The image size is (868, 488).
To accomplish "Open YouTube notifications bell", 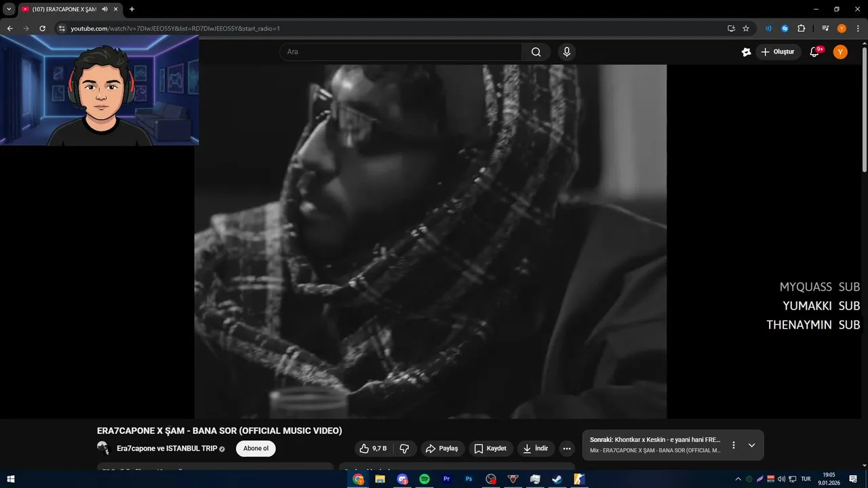I will click(815, 52).
